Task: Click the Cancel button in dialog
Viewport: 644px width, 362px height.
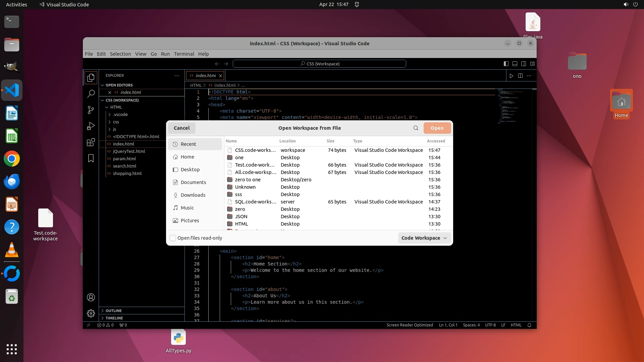Action: (181, 128)
